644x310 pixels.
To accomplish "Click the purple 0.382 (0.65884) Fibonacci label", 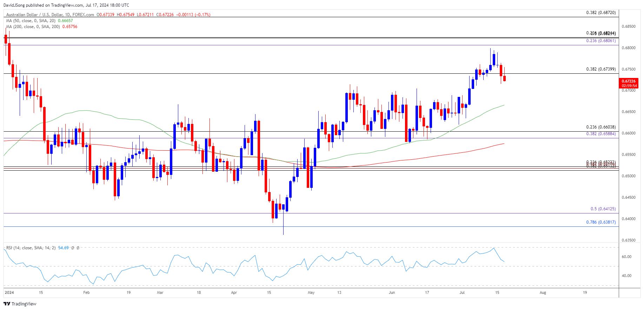I will pyautogui.click(x=601, y=134).
